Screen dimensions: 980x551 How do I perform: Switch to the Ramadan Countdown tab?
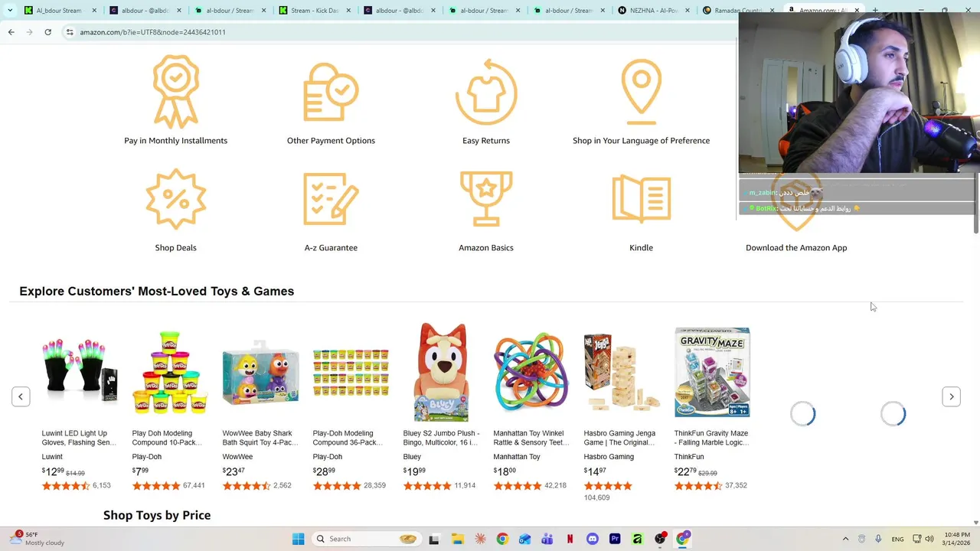pos(737,11)
